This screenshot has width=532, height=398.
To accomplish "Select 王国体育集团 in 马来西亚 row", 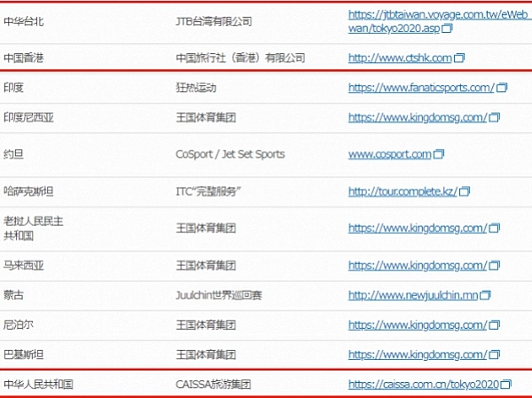I will (x=206, y=266).
